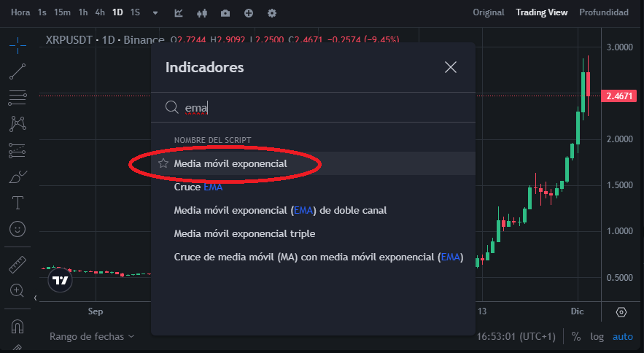Toggle the auto scale option
The height and width of the screenshot is (353, 644).
(x=623, y=336)
